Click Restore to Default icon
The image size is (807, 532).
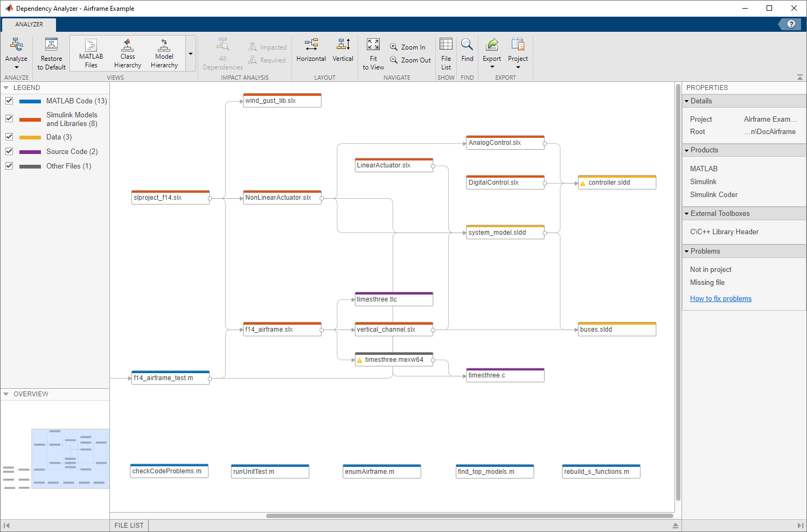tap(51, 45)
